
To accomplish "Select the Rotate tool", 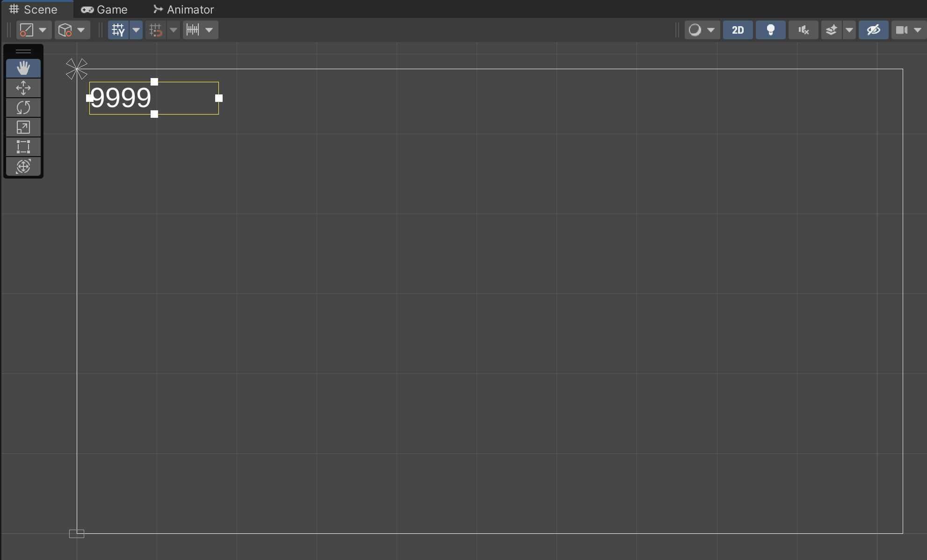I will tap(23, 108).
